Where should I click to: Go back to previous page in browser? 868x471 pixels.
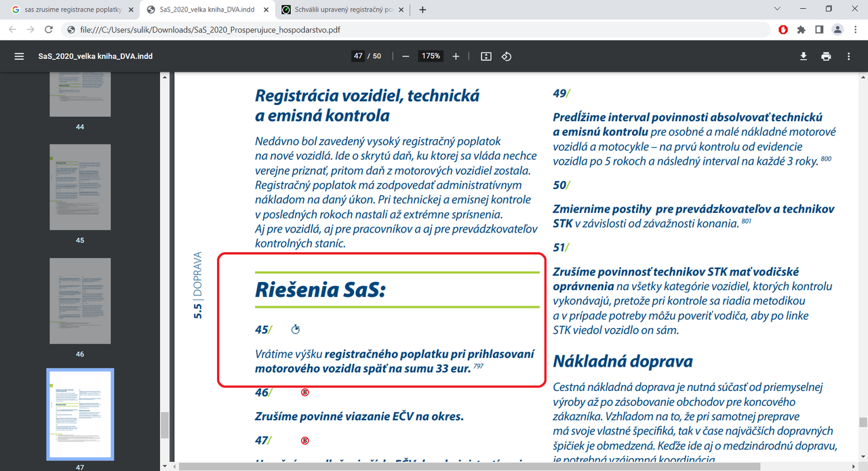13,30
